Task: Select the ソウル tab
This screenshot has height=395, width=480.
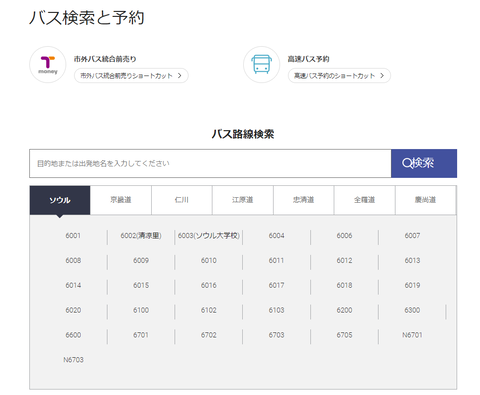Action: point(60,200)
